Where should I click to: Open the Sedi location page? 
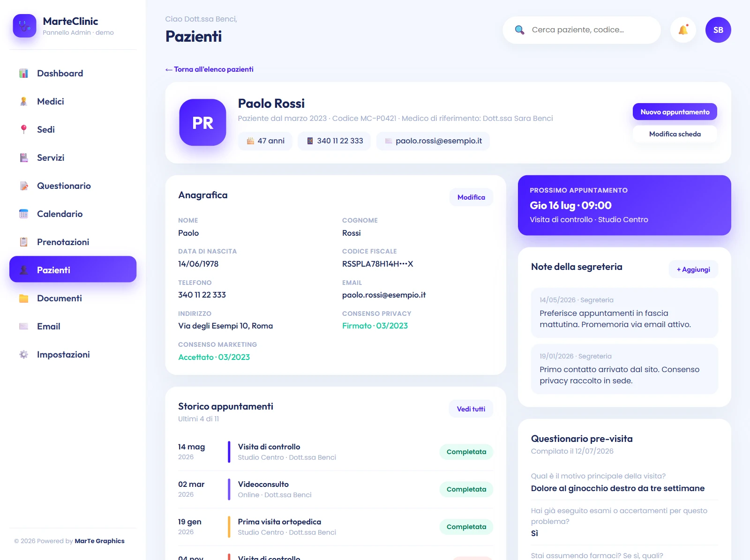point(73,129)
